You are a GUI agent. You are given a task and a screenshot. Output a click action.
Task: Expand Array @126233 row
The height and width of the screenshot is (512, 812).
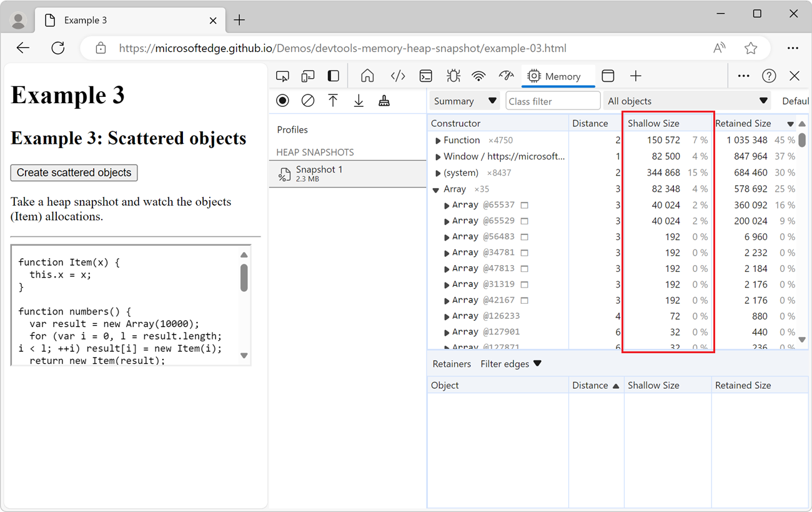447,316
